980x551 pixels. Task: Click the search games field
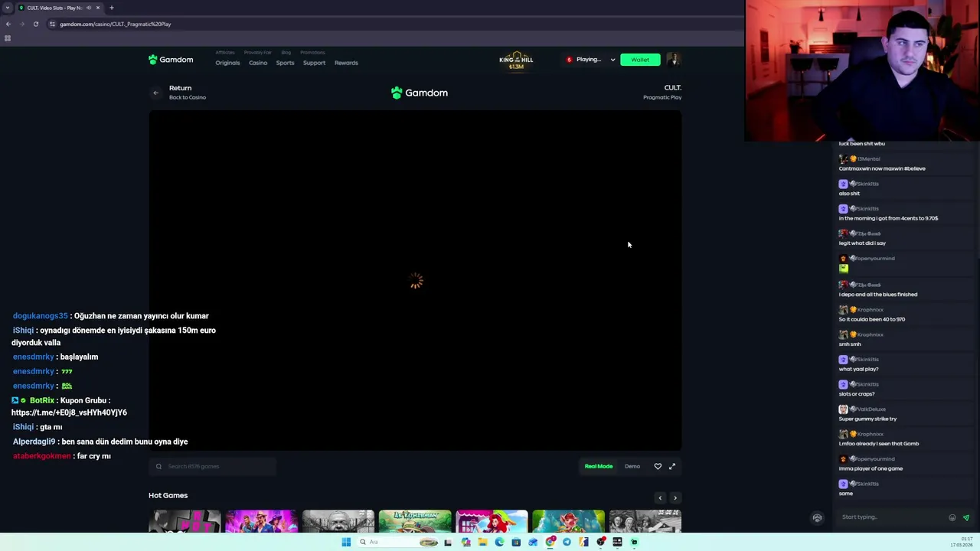pyautogui.click(x=213, y=466)
